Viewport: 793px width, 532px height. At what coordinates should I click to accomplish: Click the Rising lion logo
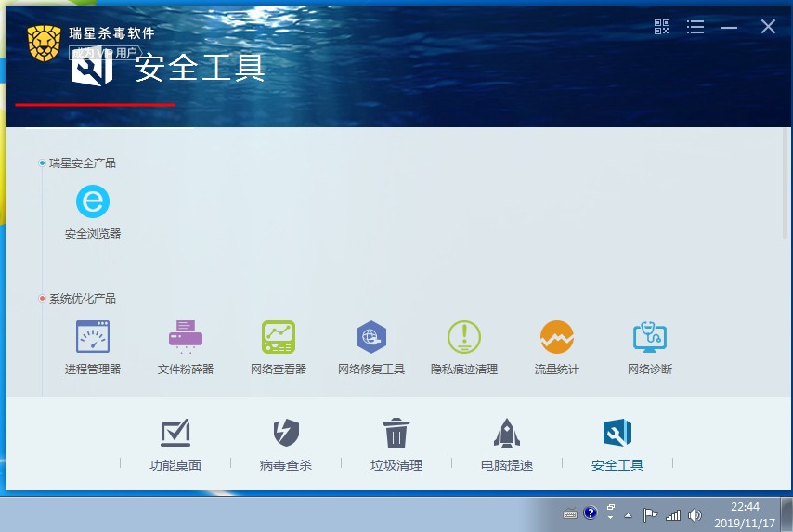pos(44,43)
